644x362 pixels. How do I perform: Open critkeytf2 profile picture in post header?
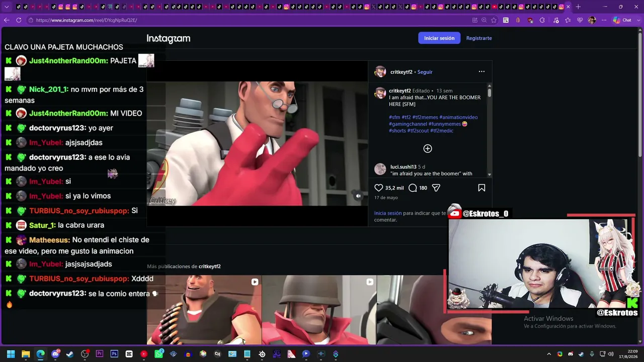coord(380,72)
